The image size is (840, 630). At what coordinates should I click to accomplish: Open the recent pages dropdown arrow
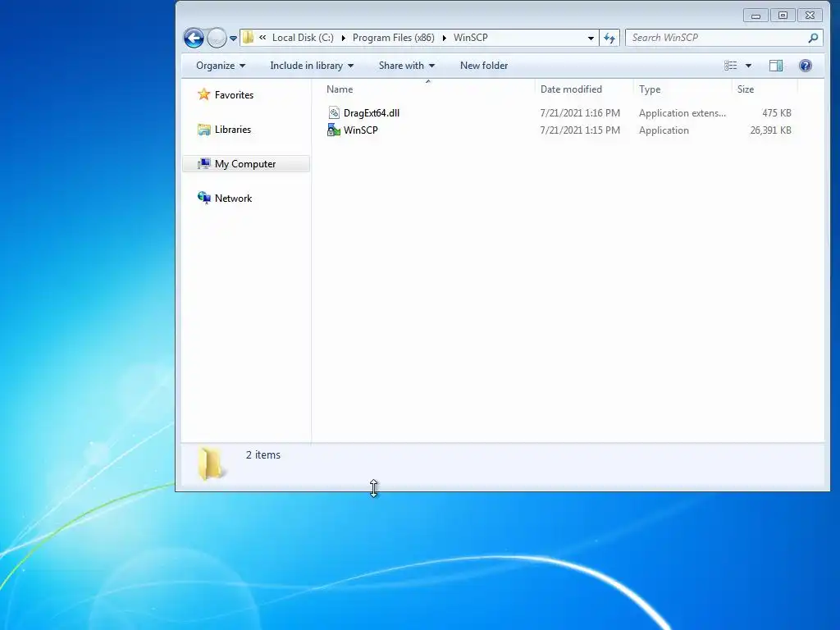233,39
